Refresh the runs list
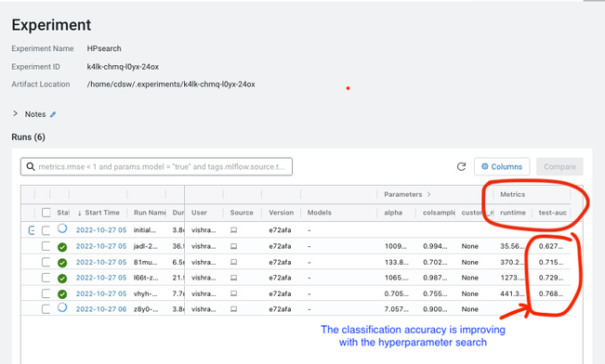Viewport: 605px width, 364px height. pos(461,166)
